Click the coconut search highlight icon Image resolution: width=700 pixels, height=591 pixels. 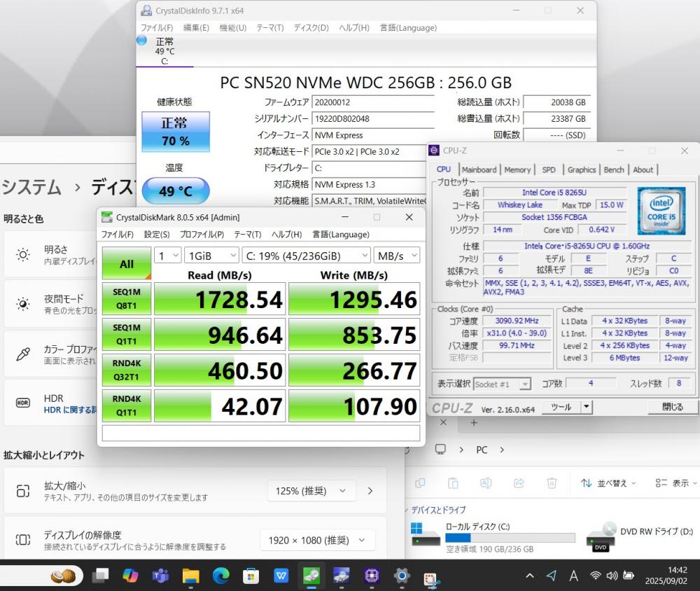click(x=63, y=576)
